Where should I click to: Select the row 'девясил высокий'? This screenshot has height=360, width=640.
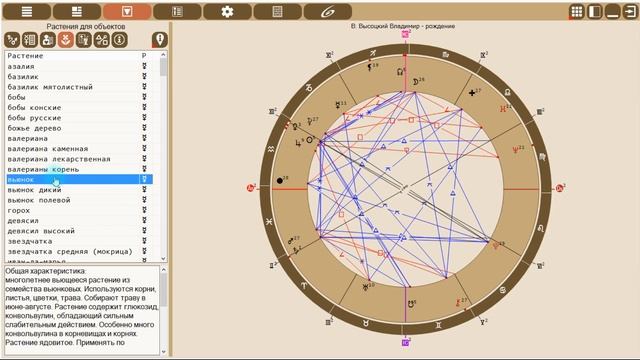[x=80, y=231]
